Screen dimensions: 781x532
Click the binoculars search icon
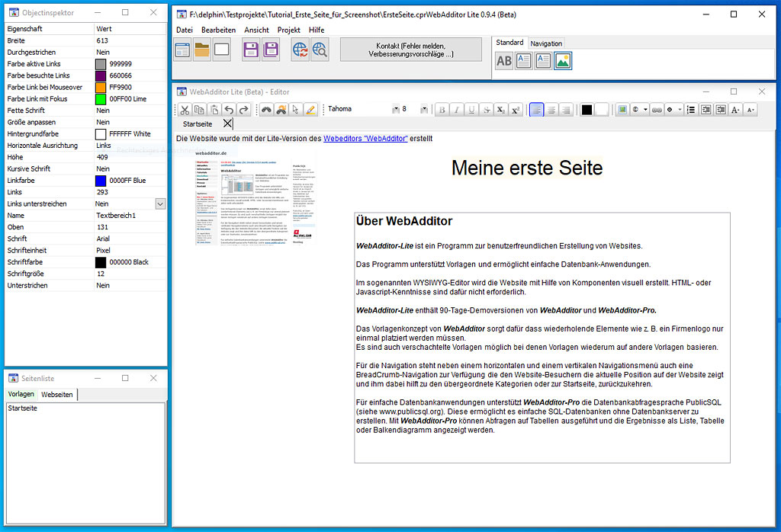pyautogui.click(x=267, y=110)
